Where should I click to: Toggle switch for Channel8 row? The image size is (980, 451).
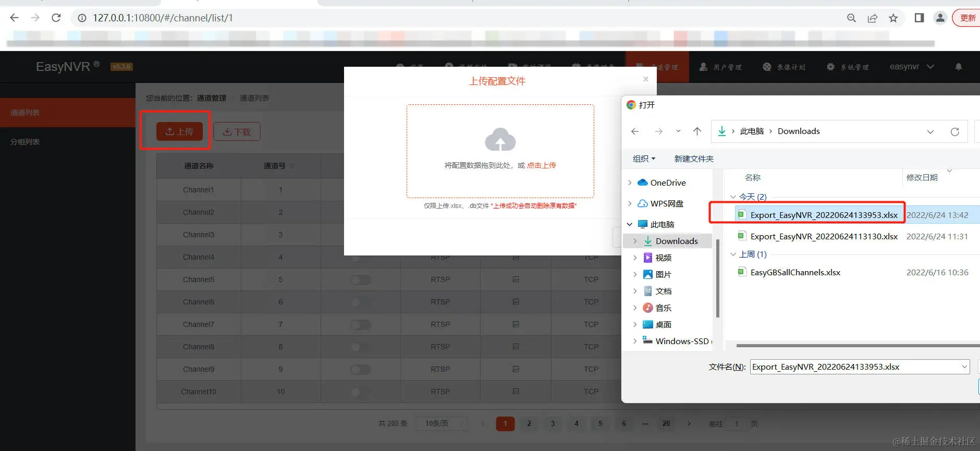click(361, 347)
